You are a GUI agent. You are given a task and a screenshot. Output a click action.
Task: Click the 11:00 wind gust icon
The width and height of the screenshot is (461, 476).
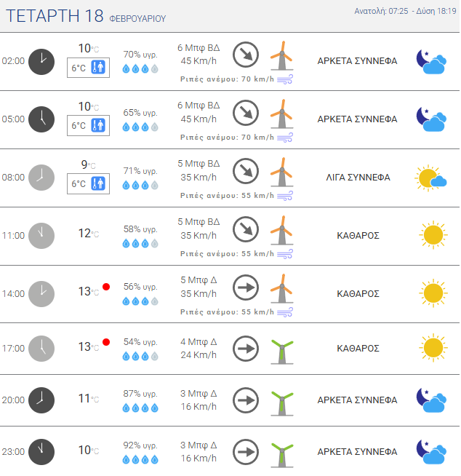285,253
